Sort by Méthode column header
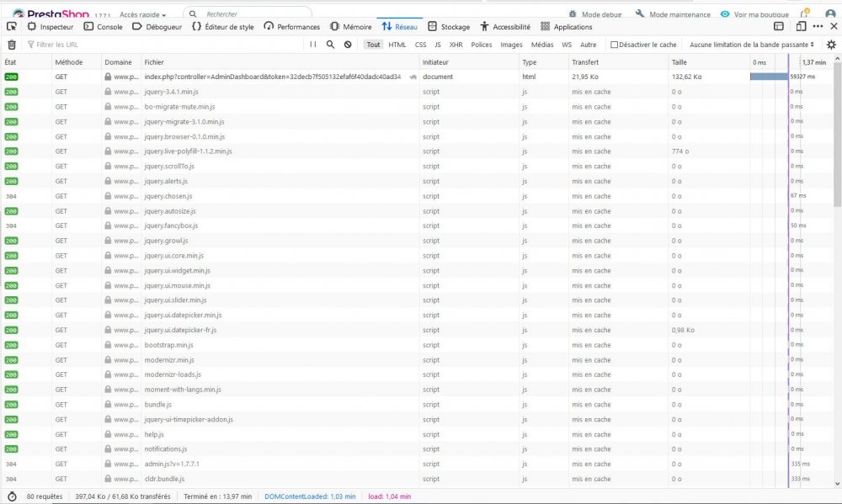Image resolution: width=842 pixels, height=504 pixels. (x=77, y=62)
